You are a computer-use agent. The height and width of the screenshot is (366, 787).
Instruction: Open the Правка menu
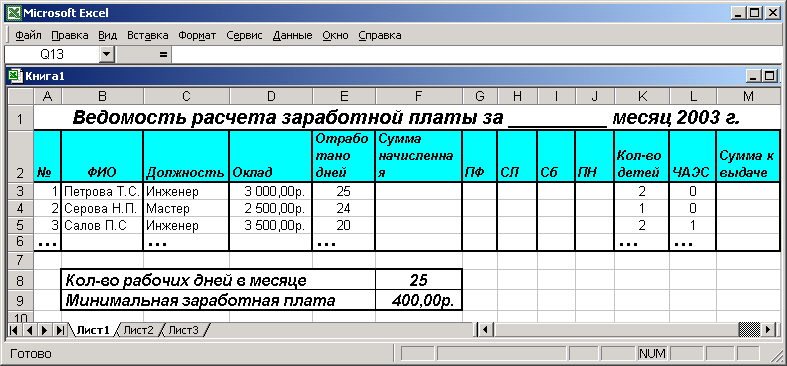70,36
